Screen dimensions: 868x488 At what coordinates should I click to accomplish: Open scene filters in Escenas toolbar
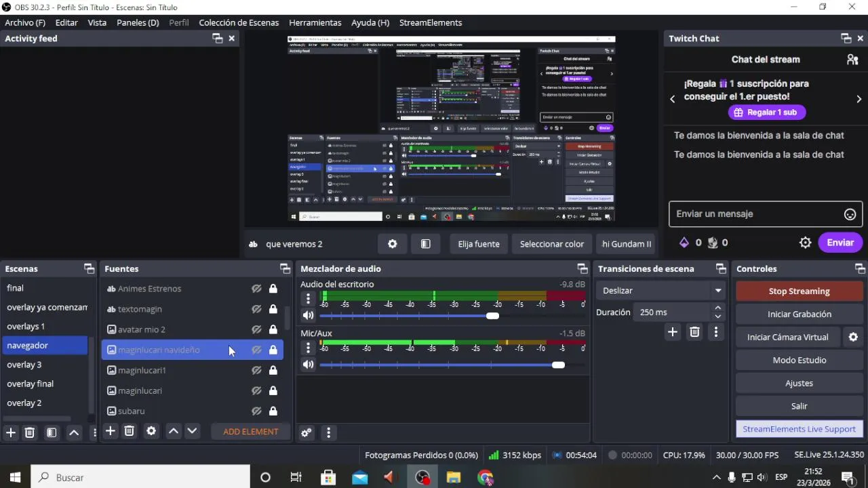pos(52,432)
